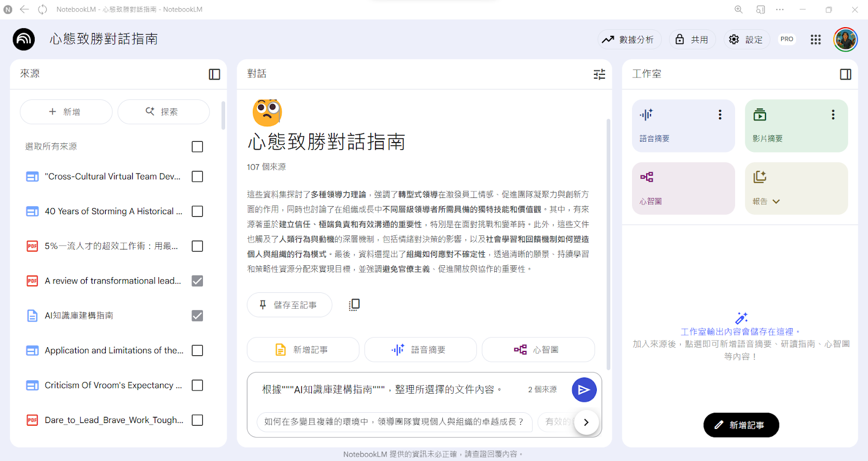
Task: Collapse the Studio panel with its toggle icon
Action: (x=845, y=74)
